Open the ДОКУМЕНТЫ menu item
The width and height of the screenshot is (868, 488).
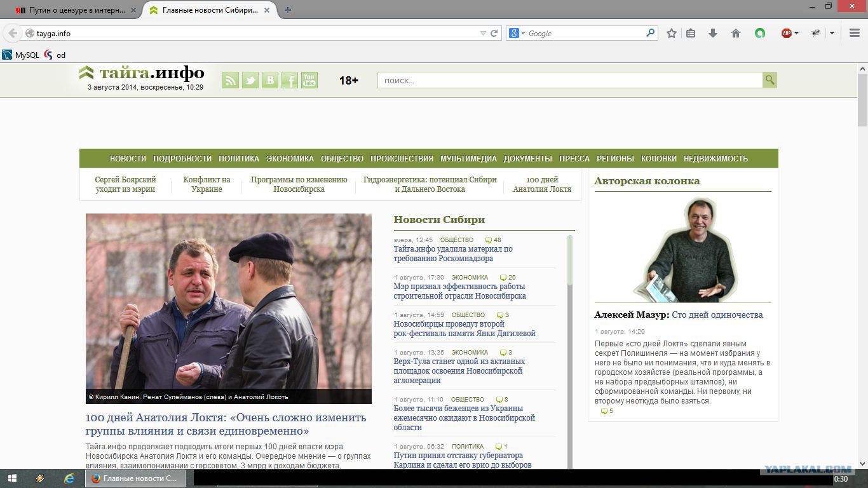pos(528,159)
